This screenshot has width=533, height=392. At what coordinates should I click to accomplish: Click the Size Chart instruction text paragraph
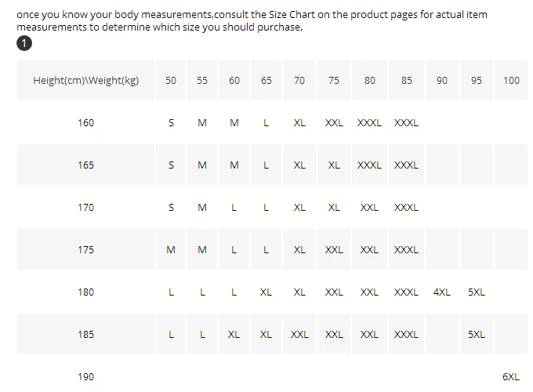pyautogui.click(x=252, y=20)
